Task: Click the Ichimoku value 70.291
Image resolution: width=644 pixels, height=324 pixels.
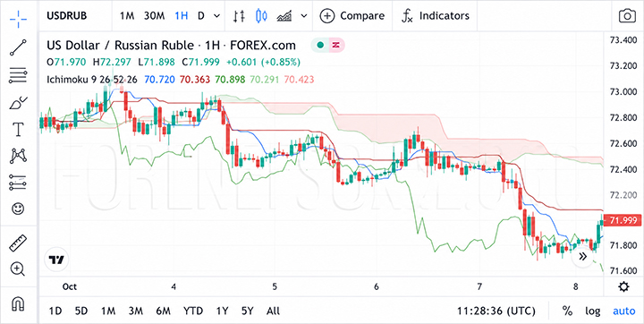Action: pyautogui.click(x=265, y=80)
